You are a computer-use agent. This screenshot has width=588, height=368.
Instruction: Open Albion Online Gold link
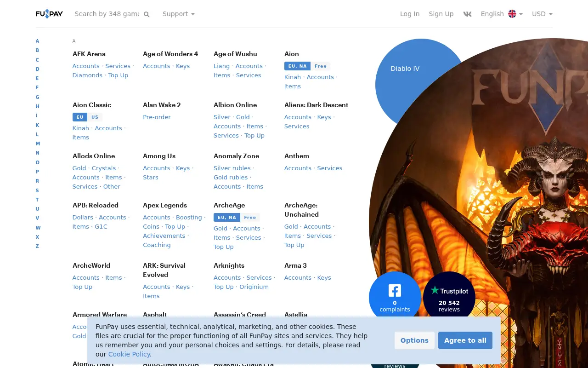click(243, 117)
